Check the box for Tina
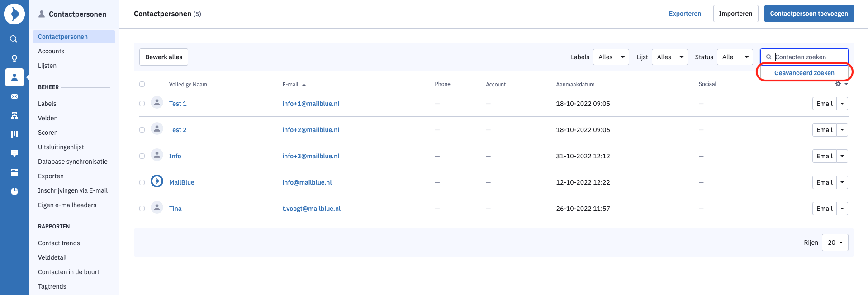The width and height of the screenshot is (868, 295). pos(142,209)
